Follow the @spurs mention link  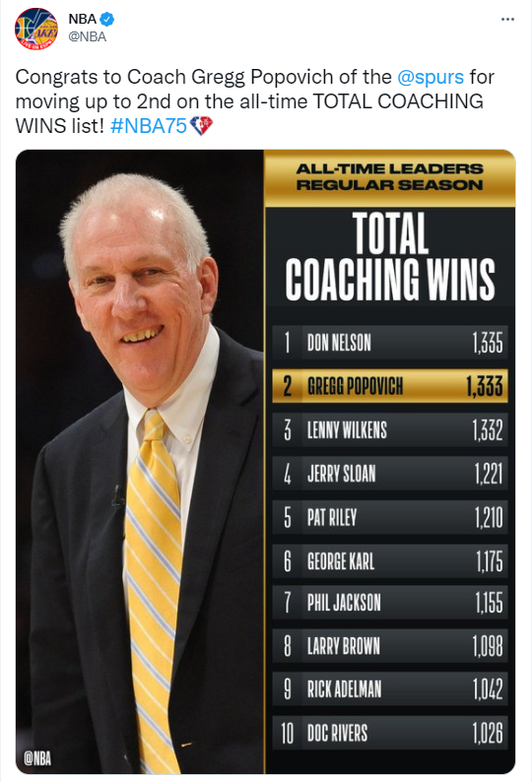pos(431,77)
